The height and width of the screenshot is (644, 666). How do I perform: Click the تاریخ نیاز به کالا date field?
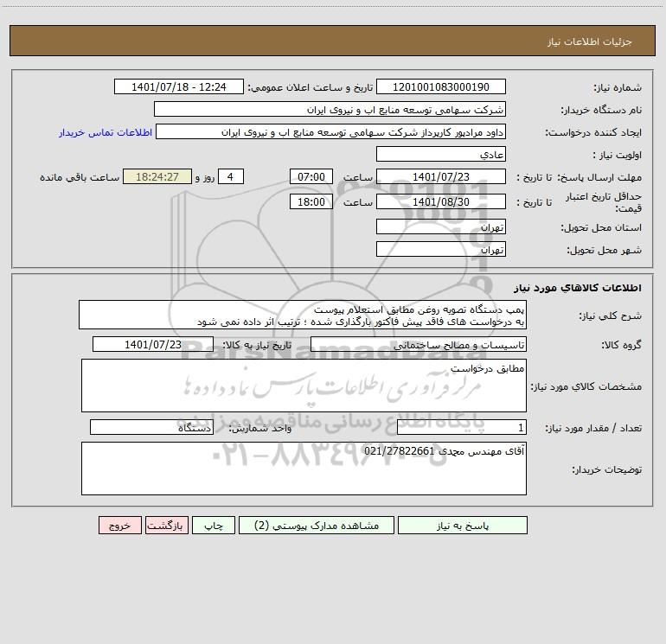153,344
